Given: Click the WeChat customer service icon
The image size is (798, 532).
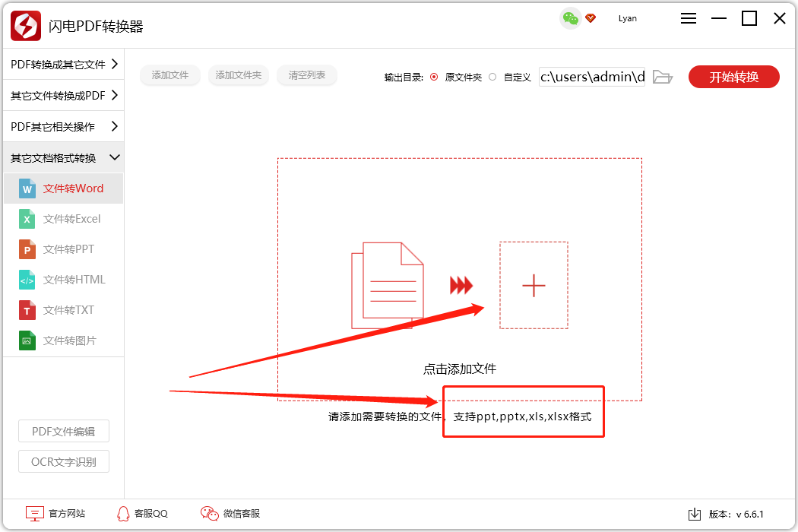Looking at the screenshot, I should click(209, 514).
